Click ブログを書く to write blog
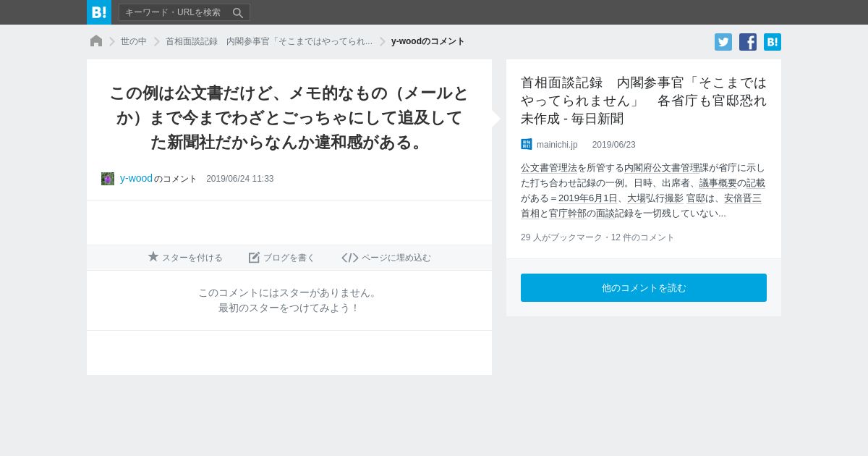 282,258
